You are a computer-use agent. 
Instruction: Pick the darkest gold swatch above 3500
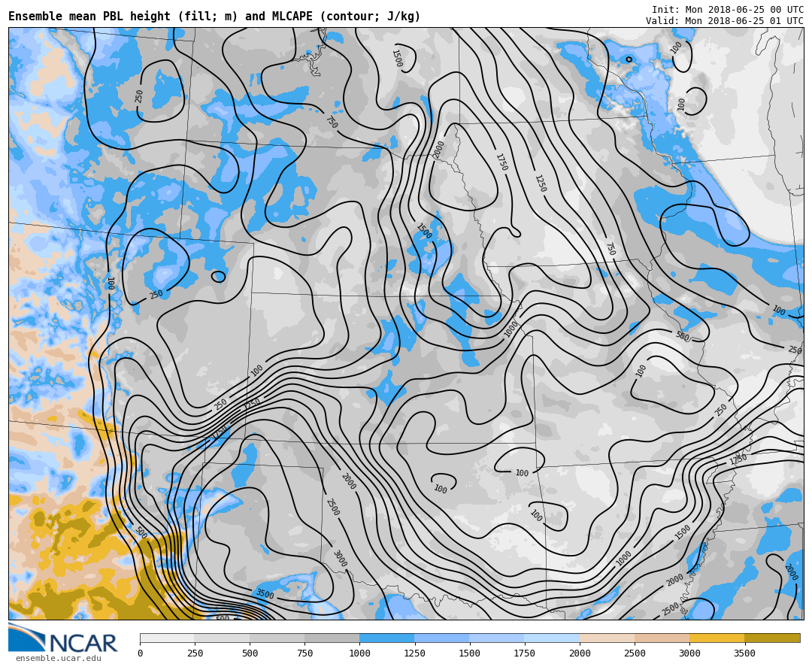pos(772,638)
